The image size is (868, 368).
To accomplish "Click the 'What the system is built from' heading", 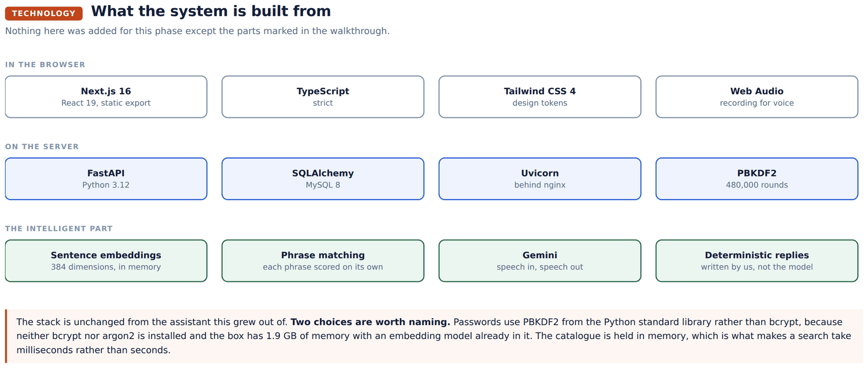I will [x=211, y=11].
